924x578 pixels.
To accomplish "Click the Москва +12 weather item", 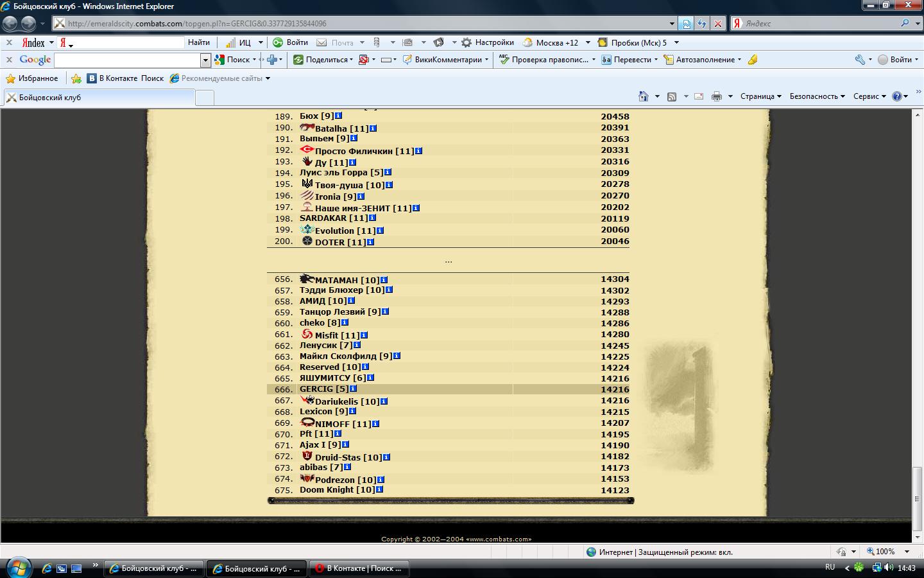I will 551,42.
